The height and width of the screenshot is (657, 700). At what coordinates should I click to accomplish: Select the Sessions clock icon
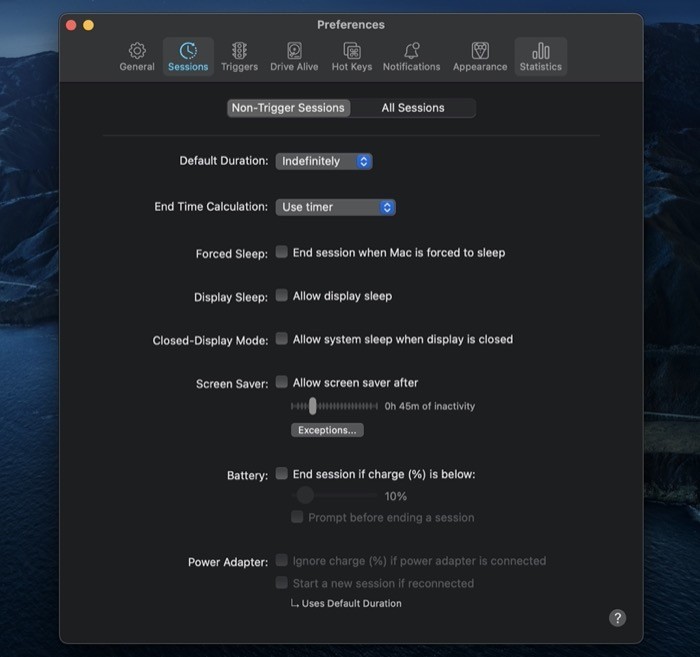[188, 51]
